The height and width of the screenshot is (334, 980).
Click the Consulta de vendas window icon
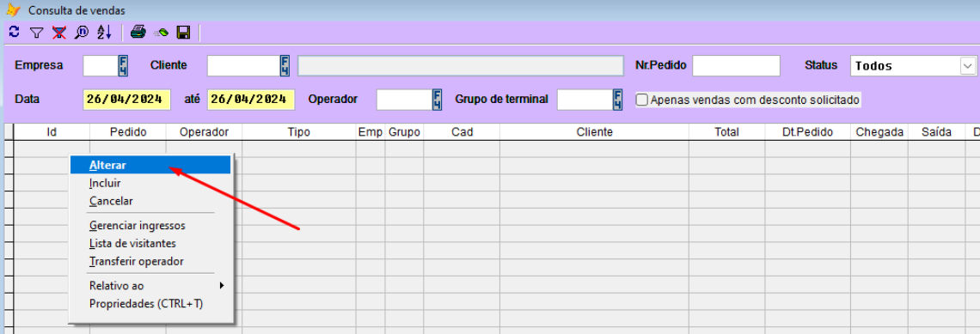coord(13,10)
